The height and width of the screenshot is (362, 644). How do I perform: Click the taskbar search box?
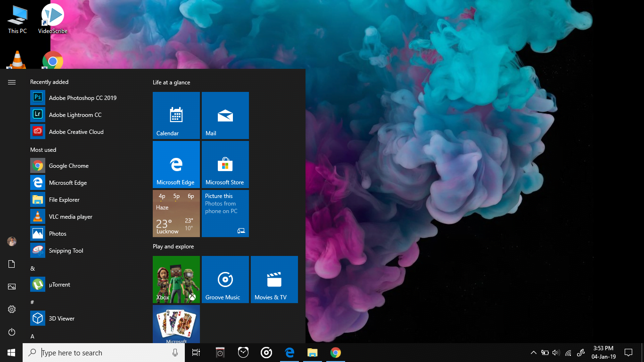point(104,353)
